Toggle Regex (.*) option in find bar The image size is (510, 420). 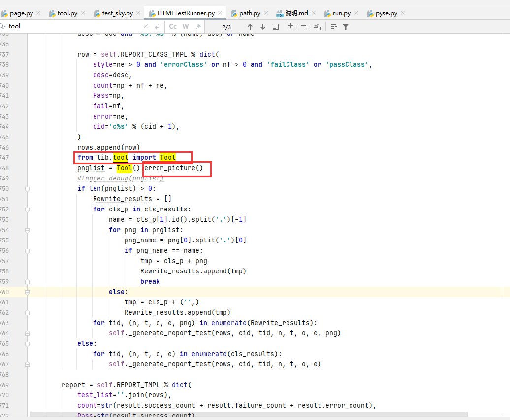(x=198, y=26)
